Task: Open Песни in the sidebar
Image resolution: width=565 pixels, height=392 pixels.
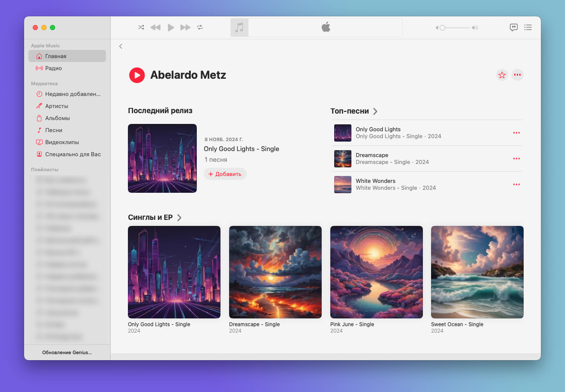Action: (67, 130)
